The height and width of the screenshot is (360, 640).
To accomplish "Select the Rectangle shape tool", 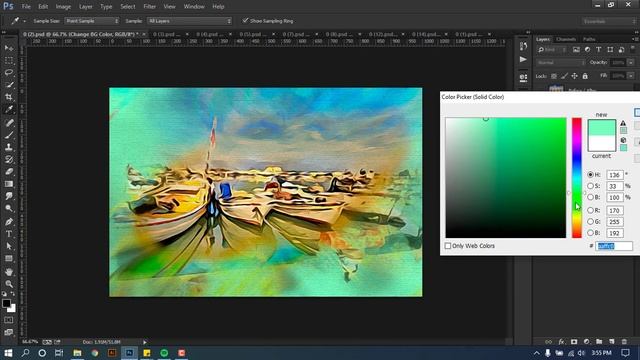I will [x=9, y=259].
